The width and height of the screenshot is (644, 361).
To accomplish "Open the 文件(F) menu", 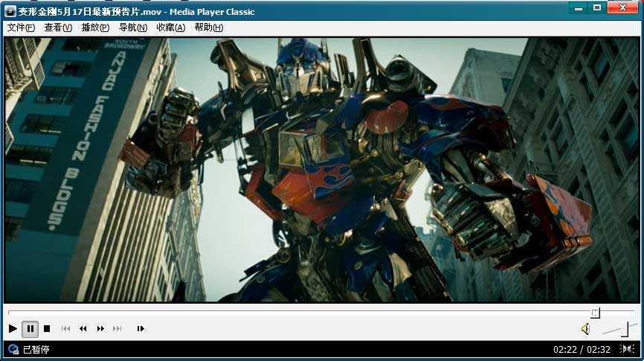I will pos(21,28).
